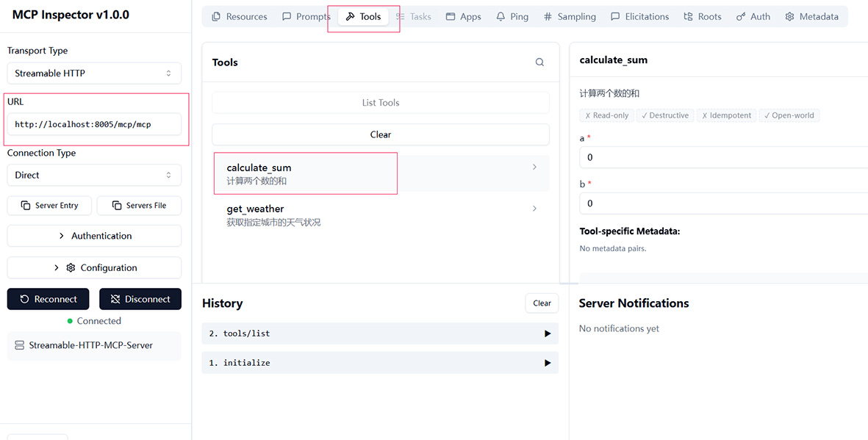Clear the History panel
Image resolution: width=868 pixels, height=440 pixels.
coord(542,303)
